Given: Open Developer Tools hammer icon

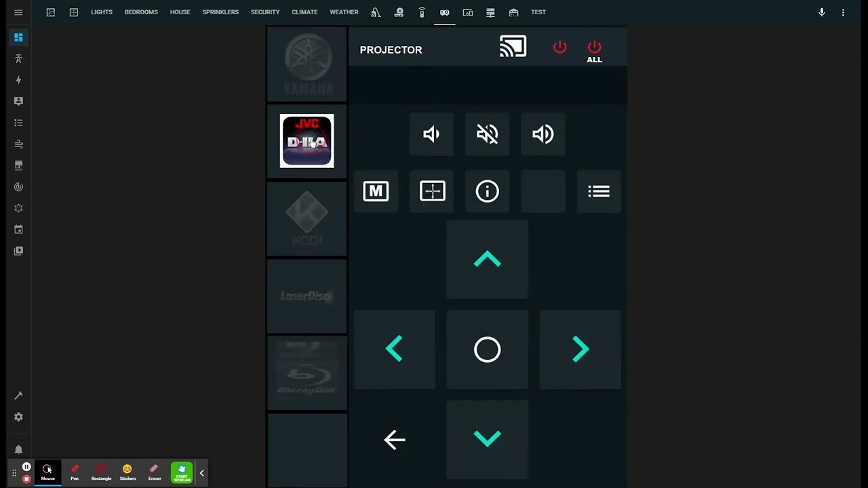Looking at the screenshot, I should (18, 396).
